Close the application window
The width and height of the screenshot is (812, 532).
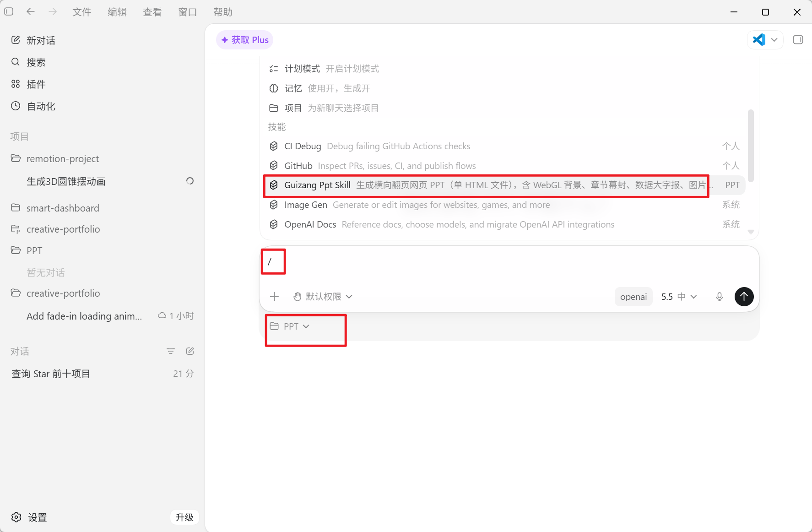pos(797,12)
